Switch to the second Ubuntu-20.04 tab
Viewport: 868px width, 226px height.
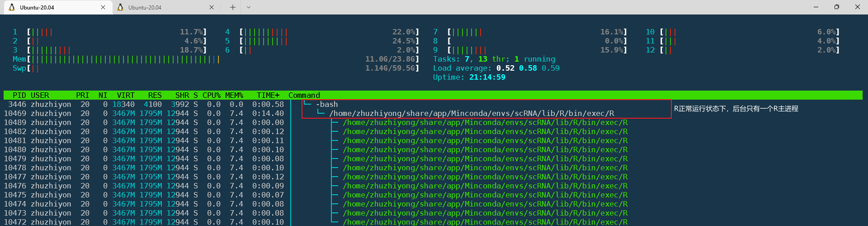coord(166,7)
